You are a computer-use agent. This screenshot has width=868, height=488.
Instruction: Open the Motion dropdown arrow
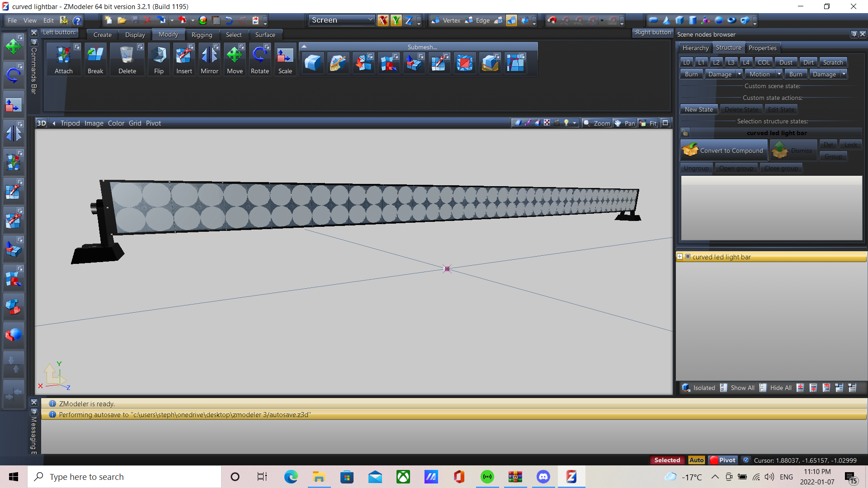click(x=779, y=74)
